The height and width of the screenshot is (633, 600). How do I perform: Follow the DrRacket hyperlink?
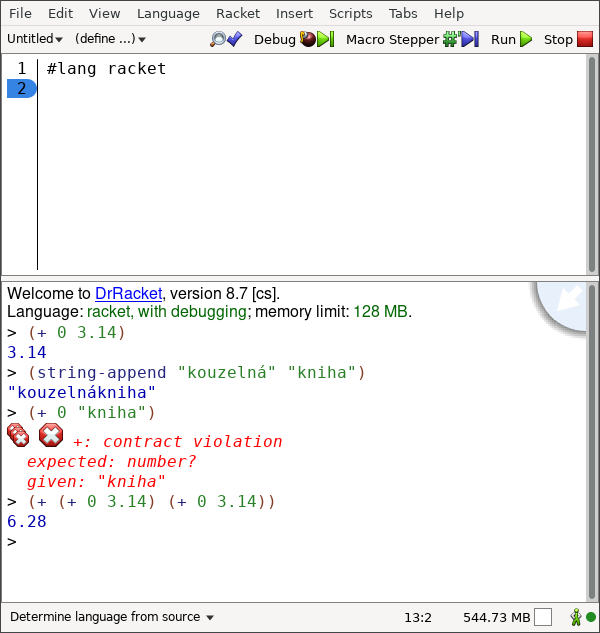[x=128, y=293]
